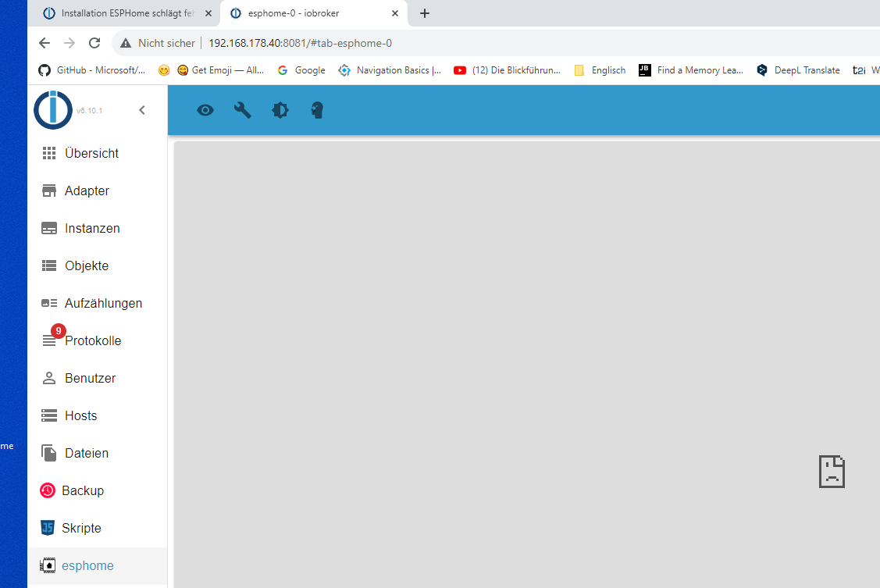The width and height of the screenshot is (880, 588).
Task: Open Objekte in the sidebar
Action: click(97, 266)
